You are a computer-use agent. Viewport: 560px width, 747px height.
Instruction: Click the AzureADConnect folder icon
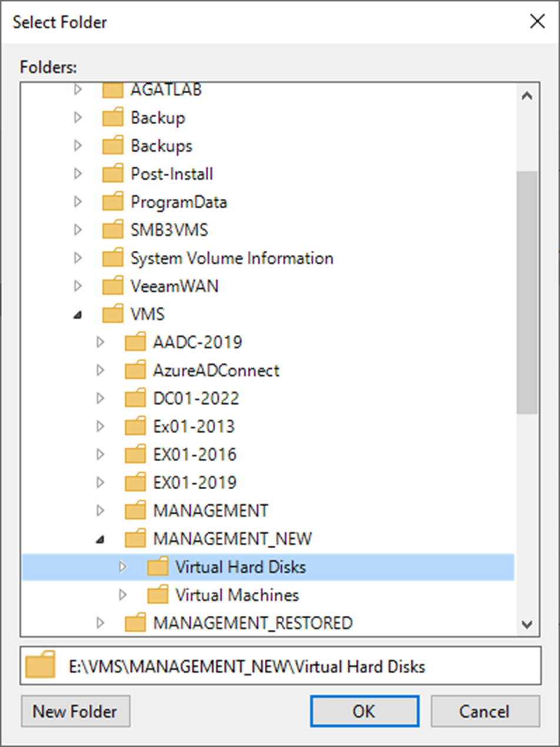pyautogui.click(x=135, y=370)
